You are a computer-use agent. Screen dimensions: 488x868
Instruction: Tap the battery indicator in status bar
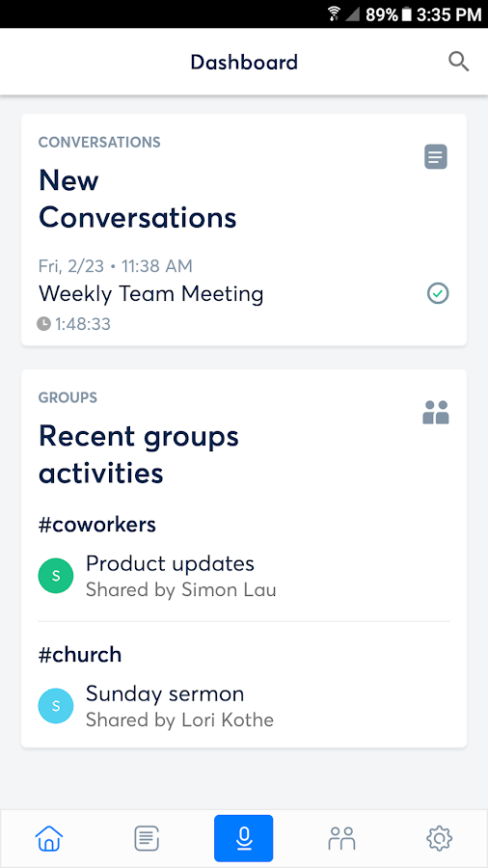point(407,14)
